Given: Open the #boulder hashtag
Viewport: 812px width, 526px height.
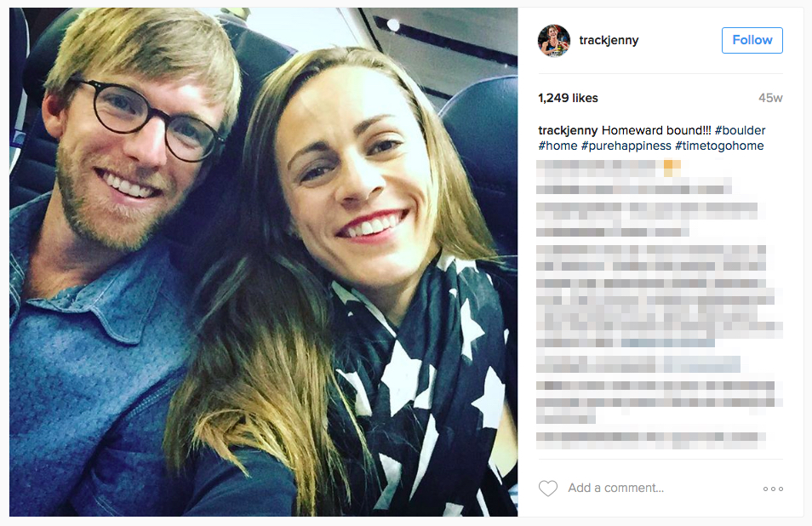Looking at the screenshot, I should pos(740,130).
